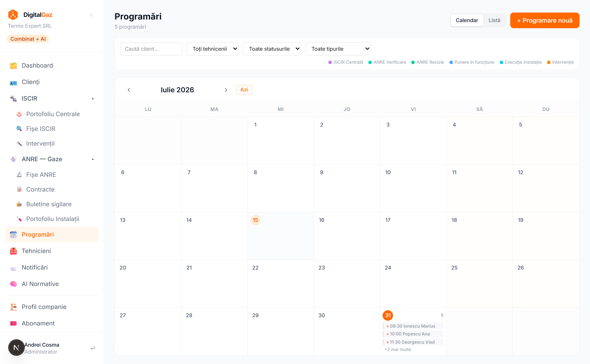Open Tehnicieni menu item
Screen dimensions: 590x364
tap(52, 251)
